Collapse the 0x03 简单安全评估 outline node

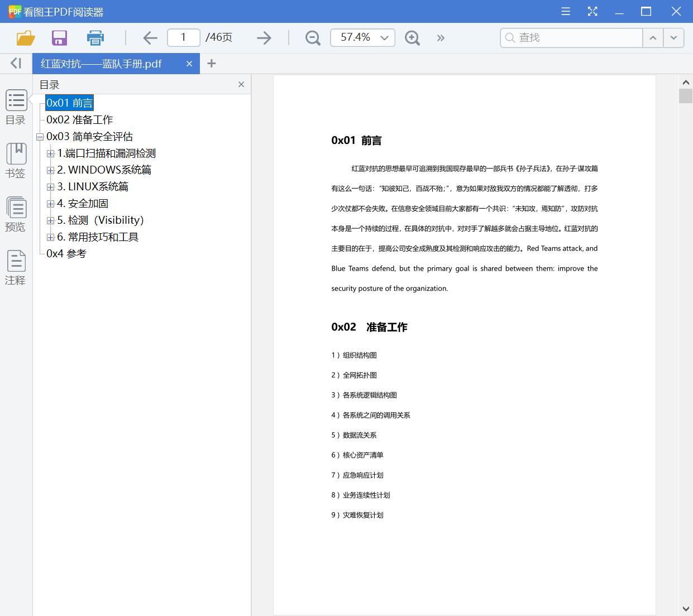point(40,136)
